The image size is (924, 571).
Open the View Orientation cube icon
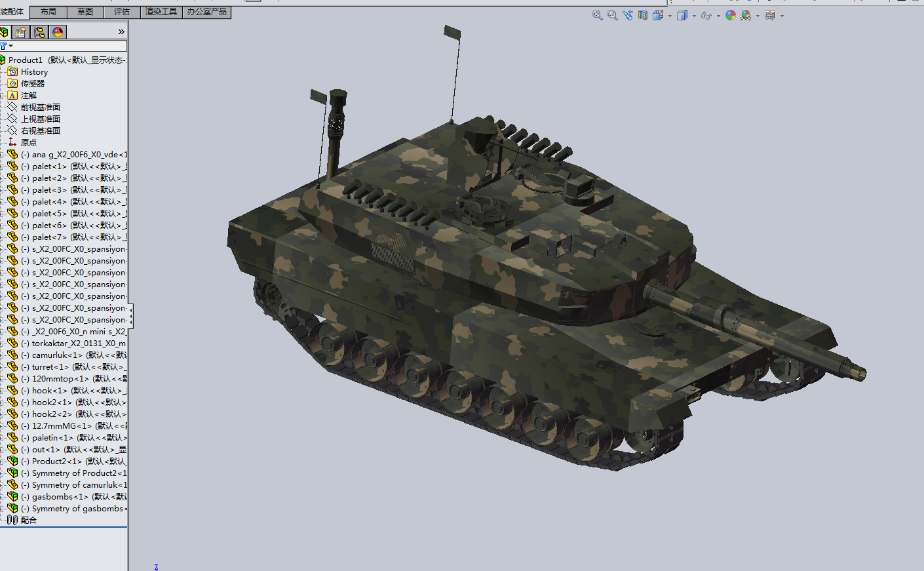coord(658,15)
